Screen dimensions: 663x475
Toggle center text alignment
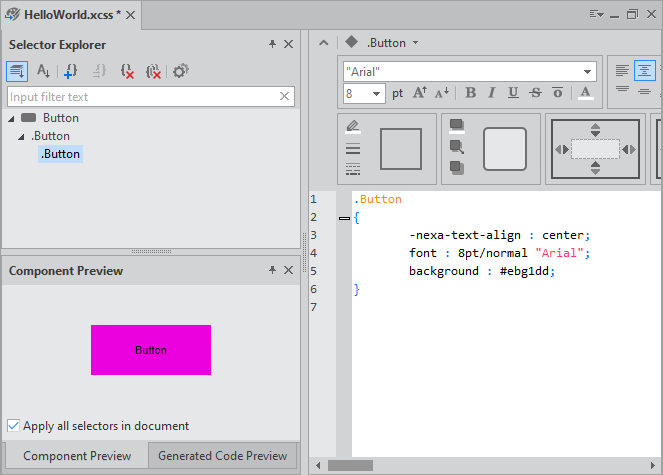pos(645,71)
